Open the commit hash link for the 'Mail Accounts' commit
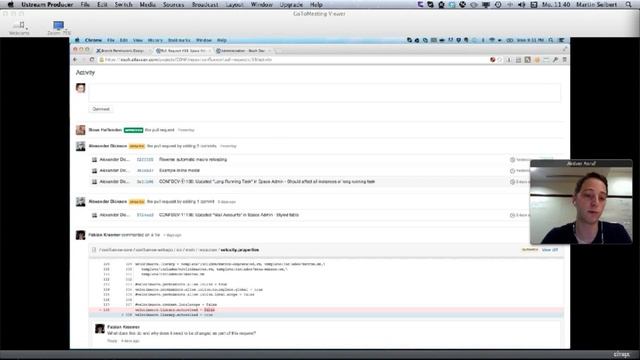This screenshot has width=640, height=360. (x=145, y=215)
